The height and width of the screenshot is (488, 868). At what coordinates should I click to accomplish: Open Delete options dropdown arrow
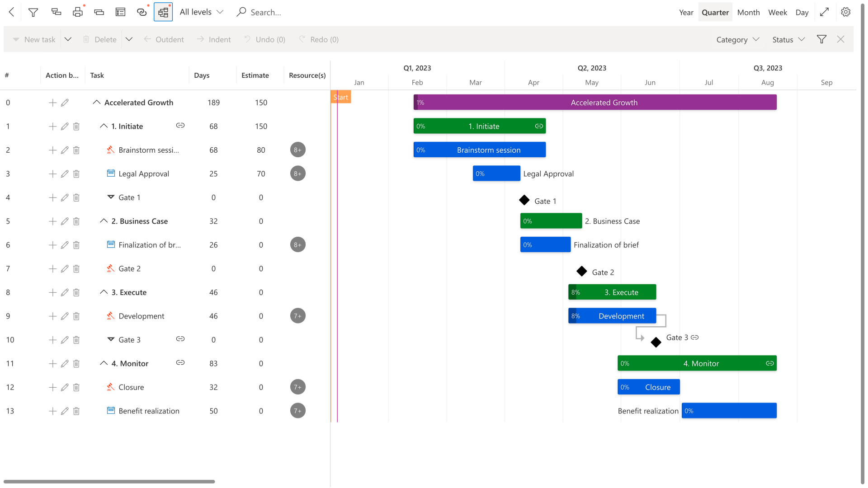pos(129,39)
